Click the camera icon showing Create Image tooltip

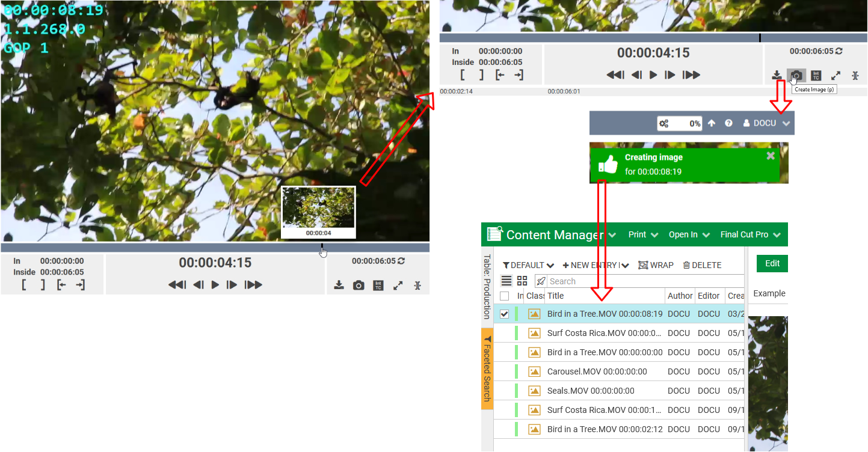(x=796, y=76)
